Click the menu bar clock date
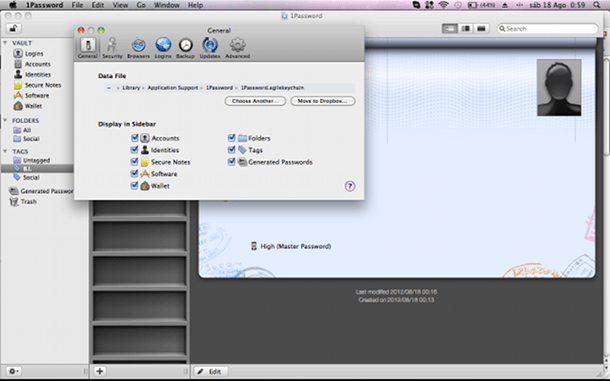The image size is (610, 381). (557, 5)
